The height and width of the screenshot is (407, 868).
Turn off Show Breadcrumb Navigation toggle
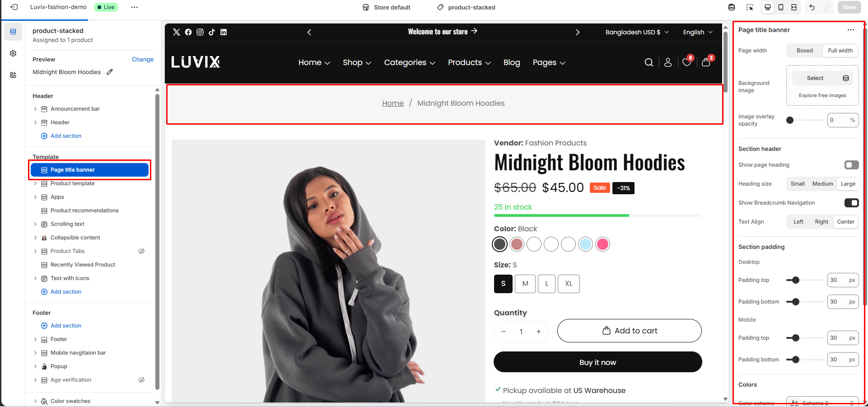coord(851,203)
